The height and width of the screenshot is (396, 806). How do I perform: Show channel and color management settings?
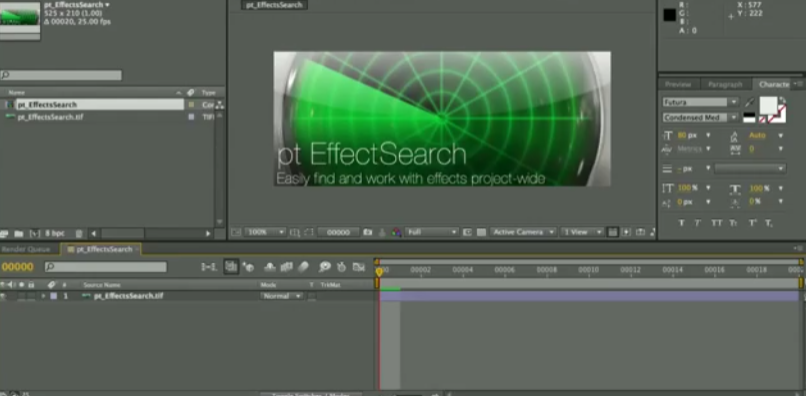pyautogui.click(x=396, y=232)
